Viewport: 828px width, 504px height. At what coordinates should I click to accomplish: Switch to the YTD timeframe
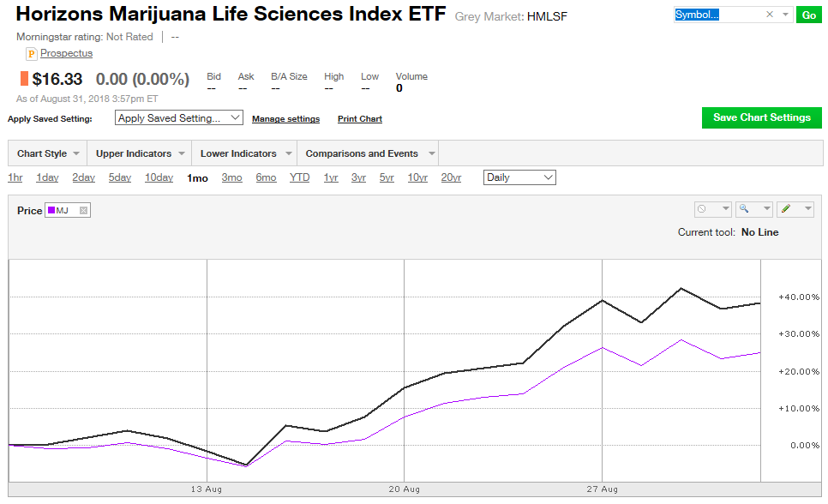[298, 177]
